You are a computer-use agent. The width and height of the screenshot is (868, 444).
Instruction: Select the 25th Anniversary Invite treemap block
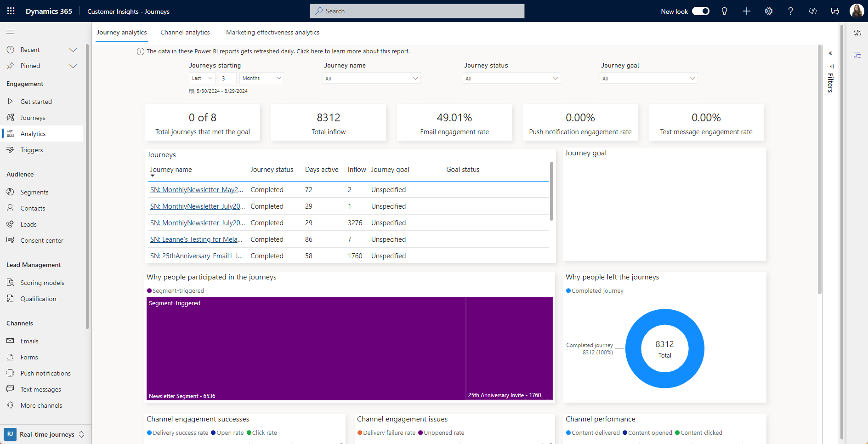coord(509,348)
